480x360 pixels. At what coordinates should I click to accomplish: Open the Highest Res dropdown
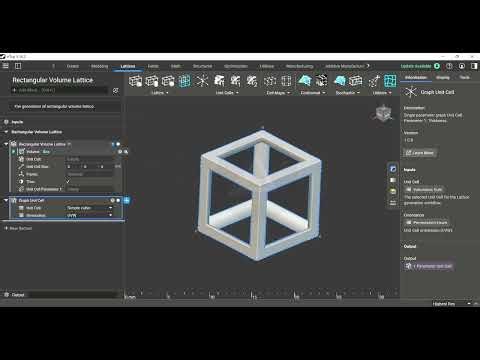(451, 304)
